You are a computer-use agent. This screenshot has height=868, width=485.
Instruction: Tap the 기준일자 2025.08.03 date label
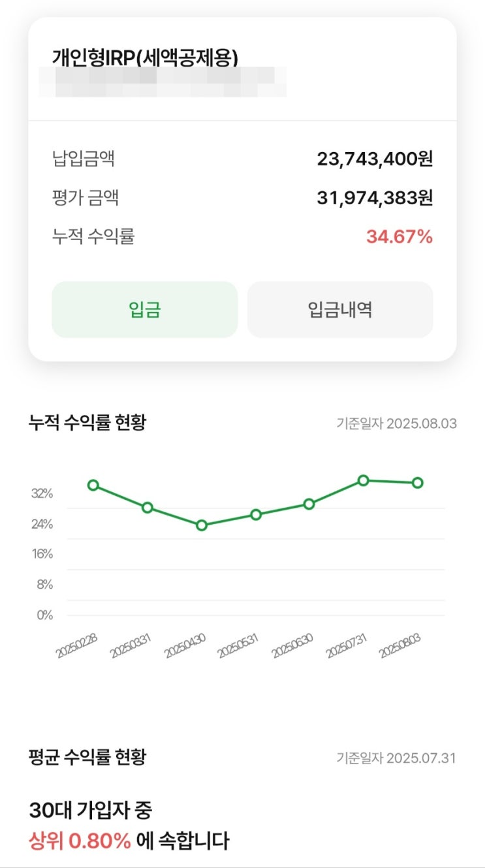(396, 424)
